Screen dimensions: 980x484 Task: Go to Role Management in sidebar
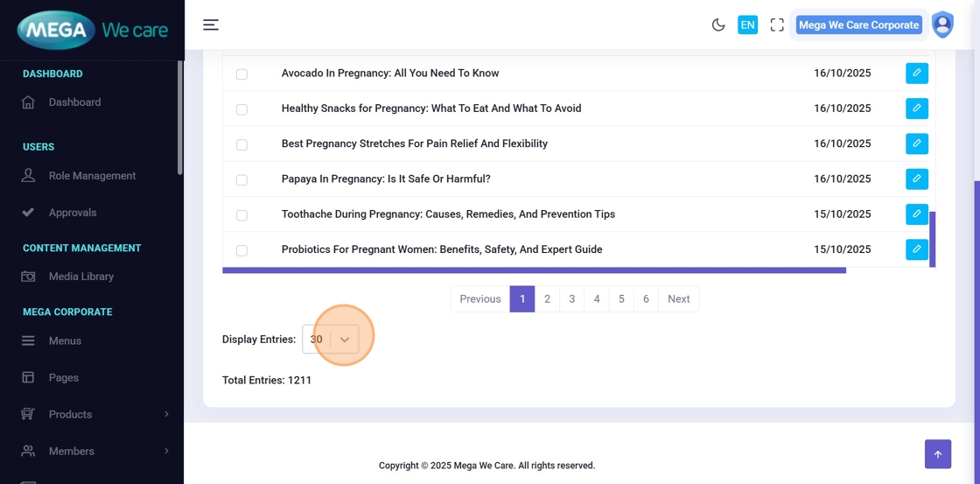pyautogui.click(x=92, y=176)
